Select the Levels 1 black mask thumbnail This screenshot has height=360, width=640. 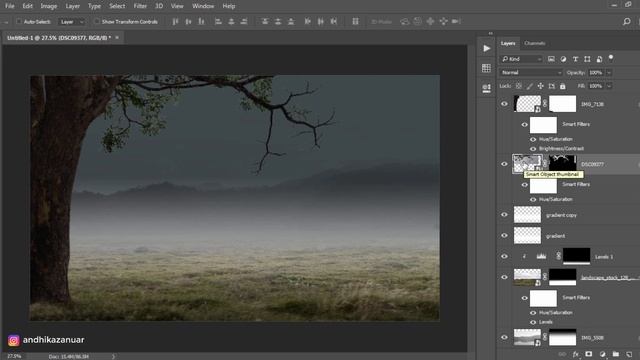pos(576,256)
